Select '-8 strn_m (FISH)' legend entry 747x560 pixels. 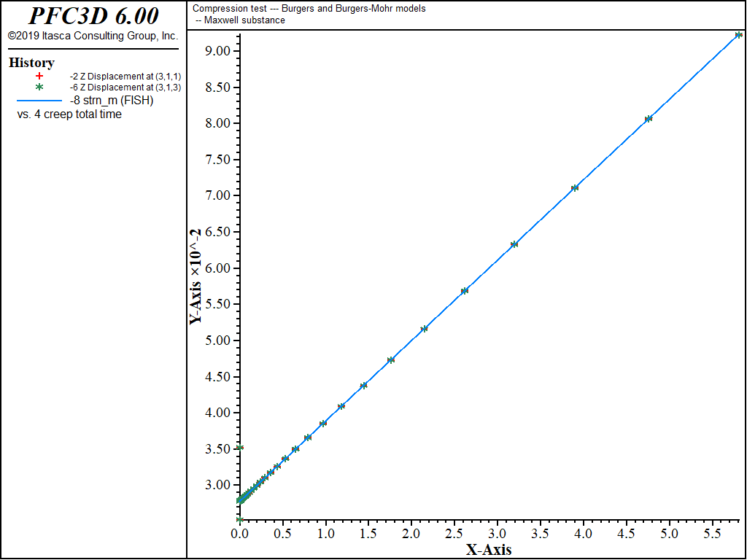pos(112,101)
